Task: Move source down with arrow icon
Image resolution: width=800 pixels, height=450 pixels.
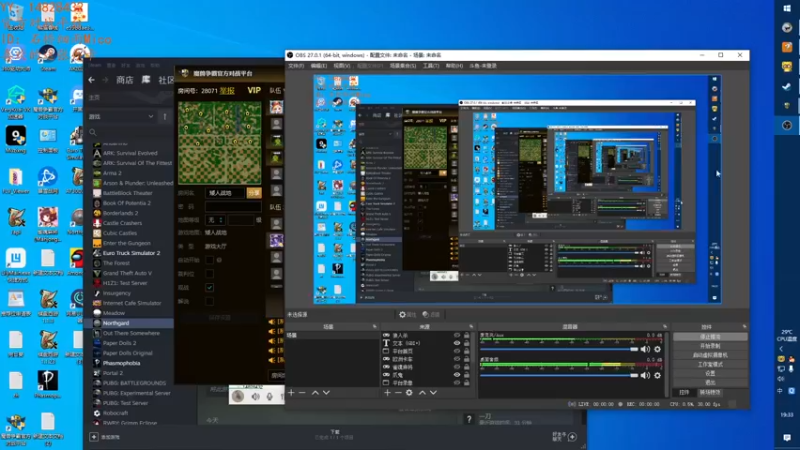Action: 433,393
